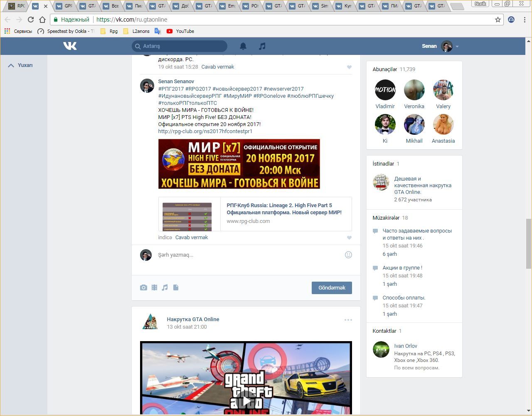
Task: Open topic Часто задаваемые вопросы и ответы
Action: pyautogui.click(x=417, y=234)
